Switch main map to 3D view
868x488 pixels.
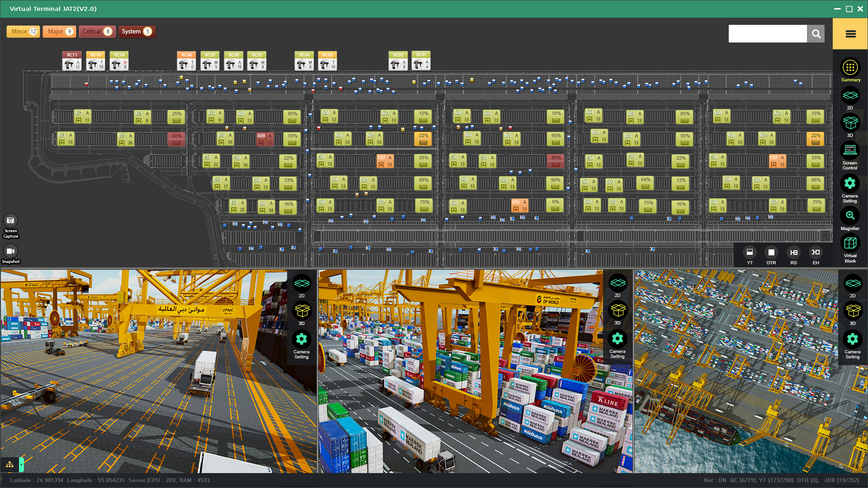(850, 123)
